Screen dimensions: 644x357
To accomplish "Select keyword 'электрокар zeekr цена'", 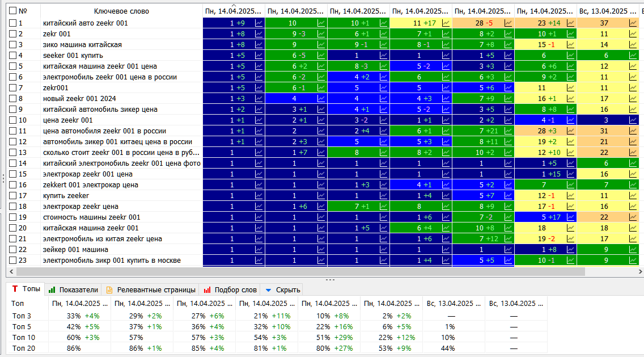I will [x=80, y=207].
